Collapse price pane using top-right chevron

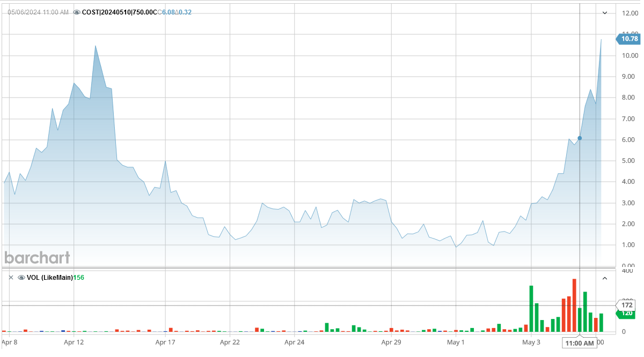coord(605,12)
